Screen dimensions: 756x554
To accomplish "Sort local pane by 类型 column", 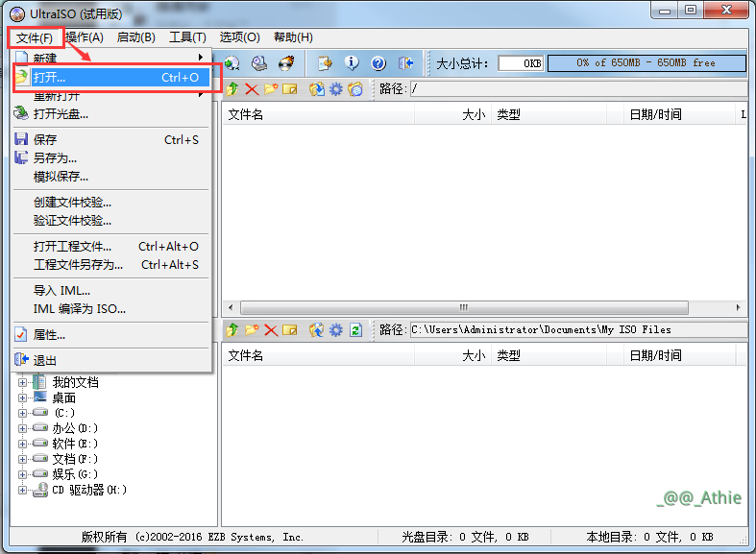I will tap(549, 355).
